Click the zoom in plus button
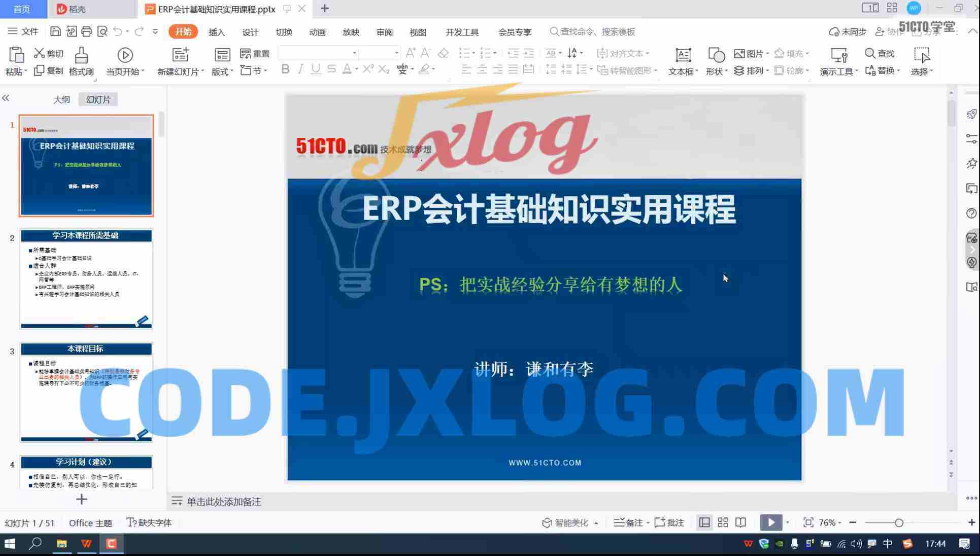The height and width of the screenshot is (556, 980). pos(971,523)
